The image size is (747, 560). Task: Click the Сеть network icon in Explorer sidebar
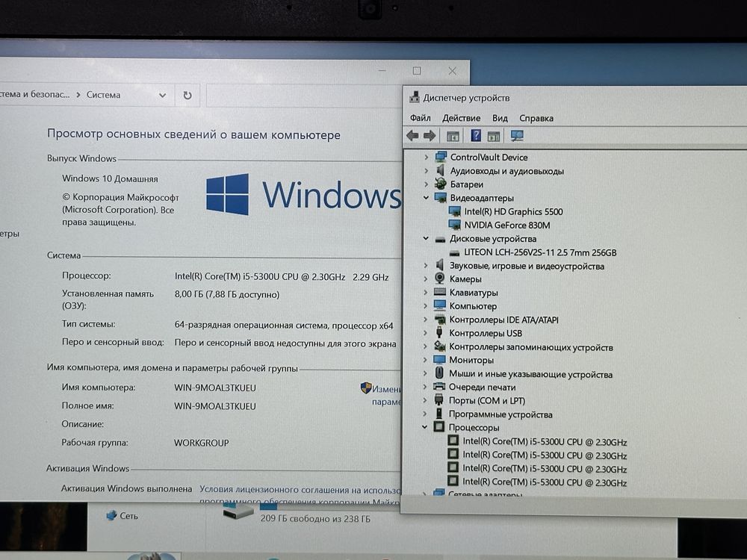pyautogui.click(x=111, y=515)
